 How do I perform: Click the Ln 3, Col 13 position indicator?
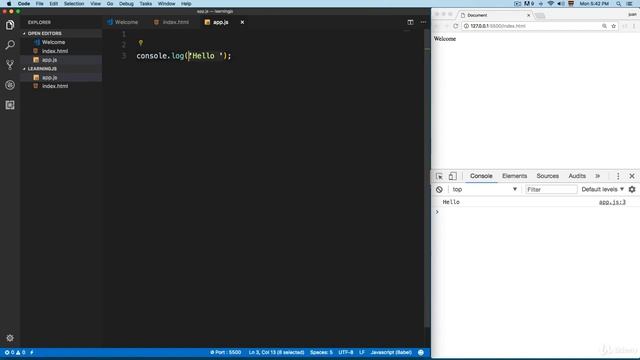click(x=276, y=352)
